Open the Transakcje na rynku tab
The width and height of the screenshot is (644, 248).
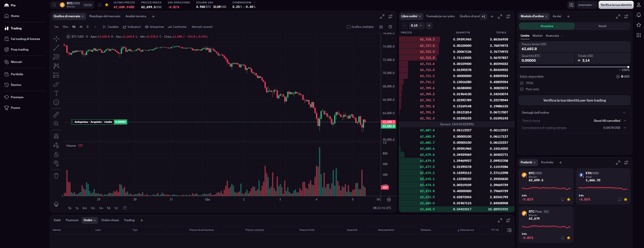coord(441,16)
